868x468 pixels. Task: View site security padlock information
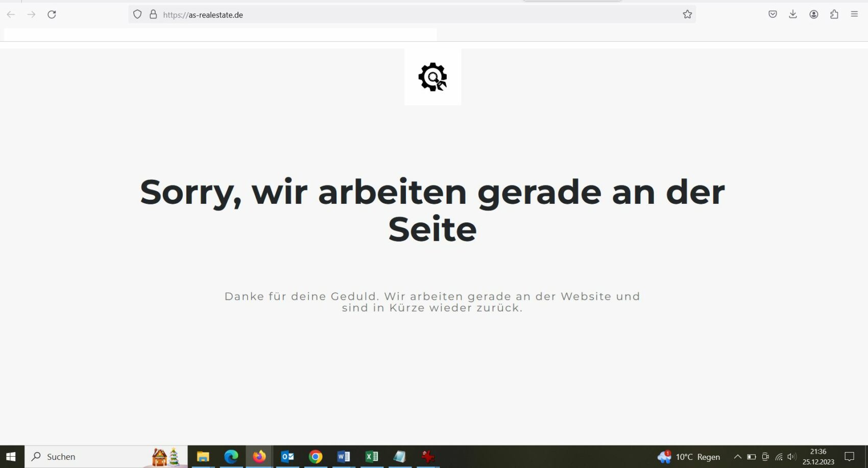pos(153,14)
